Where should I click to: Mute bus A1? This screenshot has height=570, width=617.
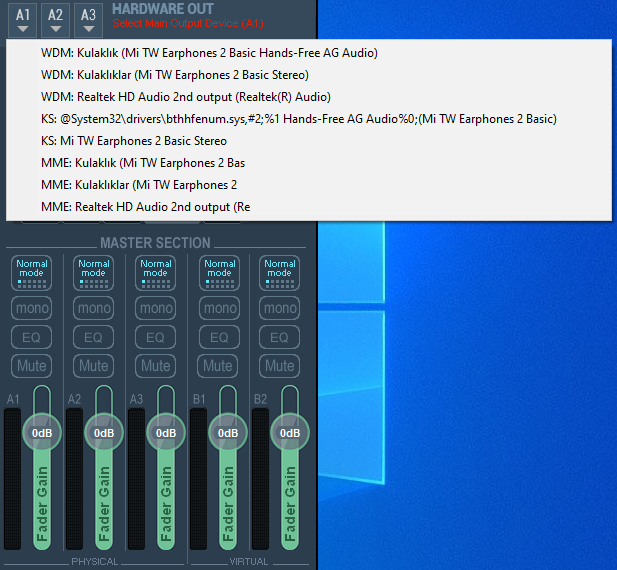click(31, 366)
